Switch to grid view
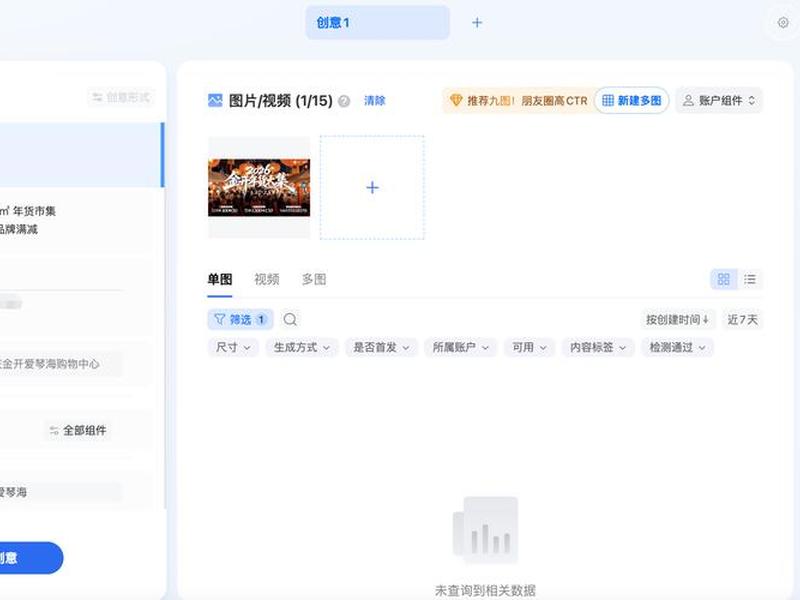 723,279
